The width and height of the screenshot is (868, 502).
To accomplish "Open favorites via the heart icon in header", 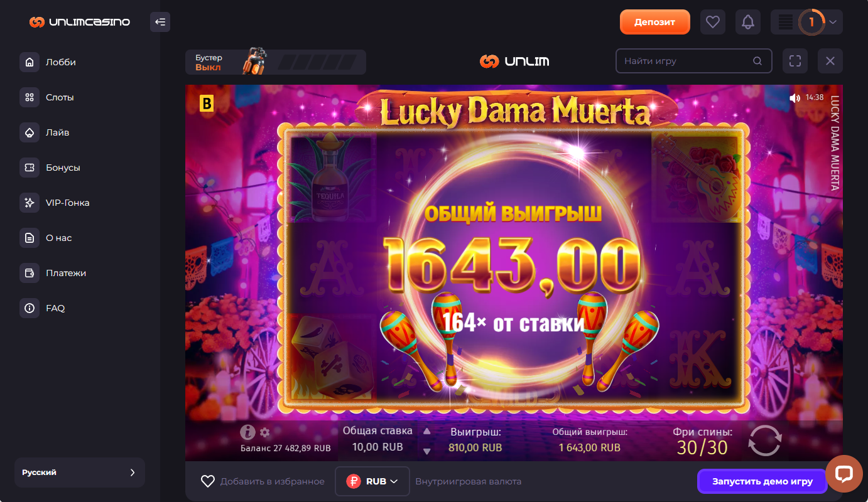I will tap(712, 22).
